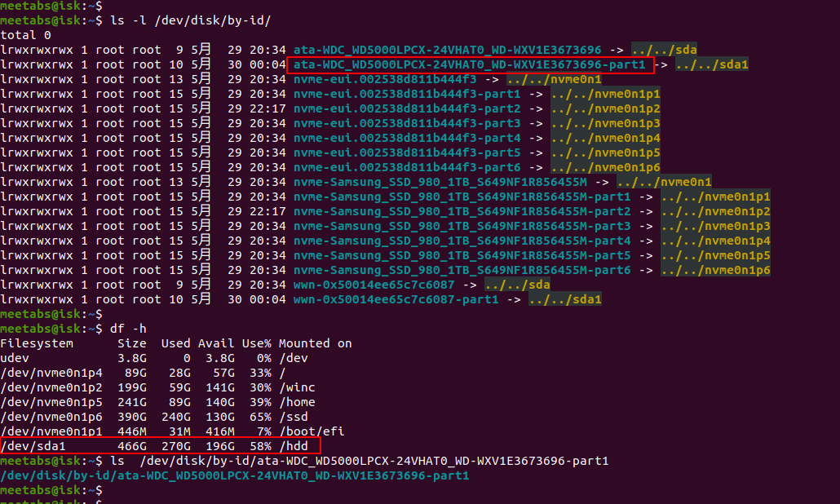Click 'nvme-eui.002538d811b444f3-part5'

(x=407, y=153)
